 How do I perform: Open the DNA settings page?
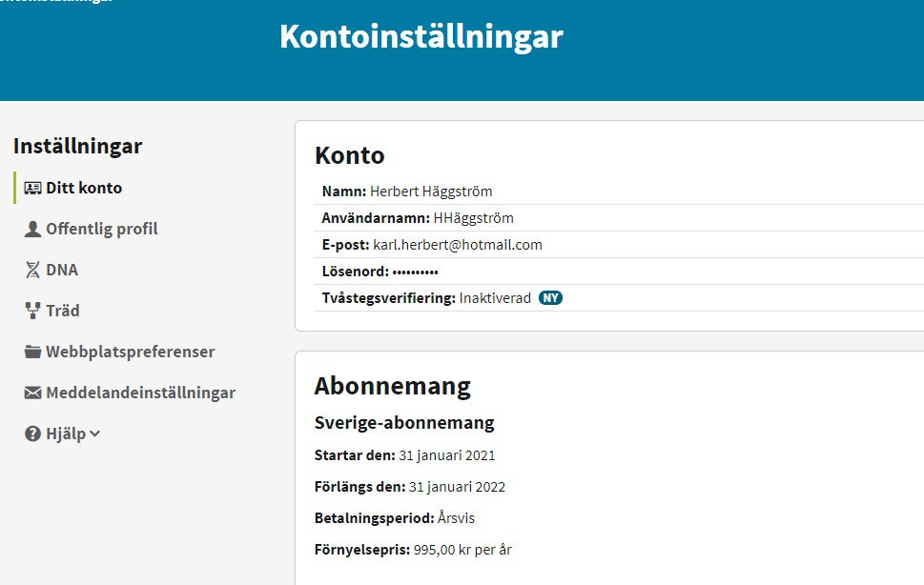[x=62, y=271]
